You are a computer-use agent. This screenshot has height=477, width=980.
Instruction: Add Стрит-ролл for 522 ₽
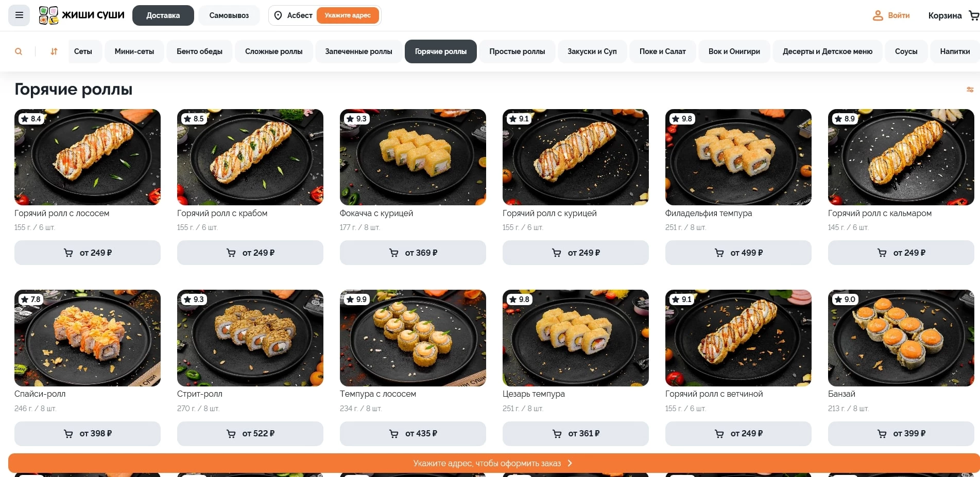pos(250,434)
